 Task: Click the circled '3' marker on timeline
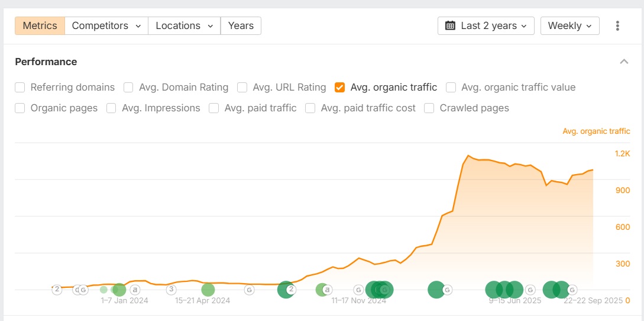click(x=171, y=290)
